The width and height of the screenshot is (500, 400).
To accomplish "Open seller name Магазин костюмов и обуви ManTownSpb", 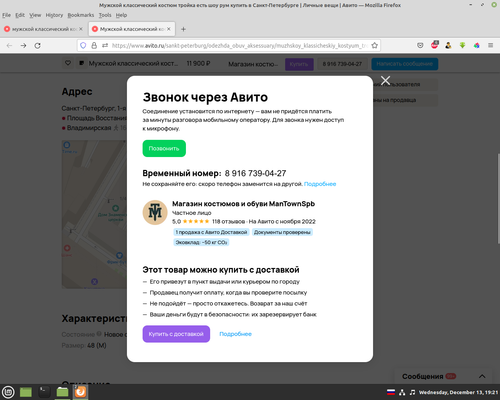I will tap(243, 204).
